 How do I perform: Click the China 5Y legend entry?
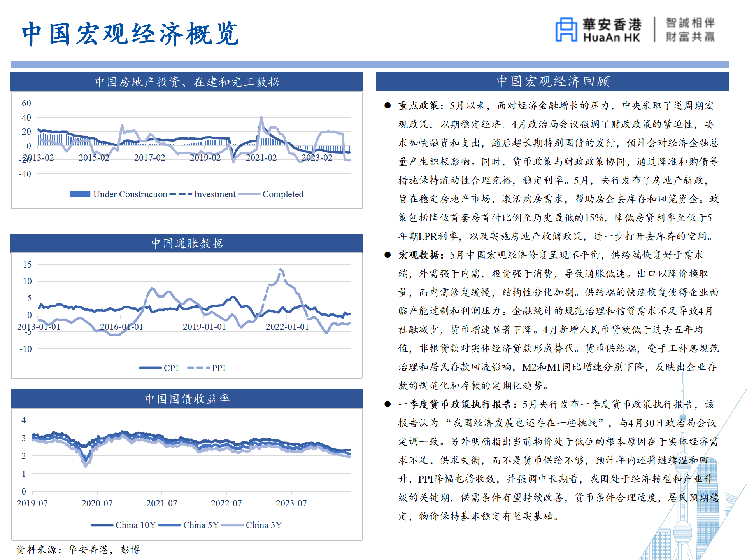[x=189, y=525]
